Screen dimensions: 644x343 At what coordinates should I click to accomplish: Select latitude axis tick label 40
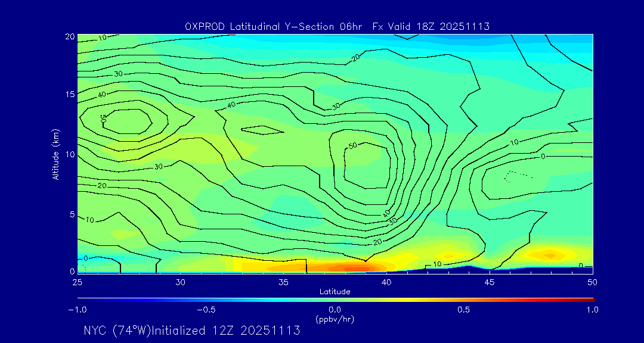pyautogui.click(x=386, y=282)
